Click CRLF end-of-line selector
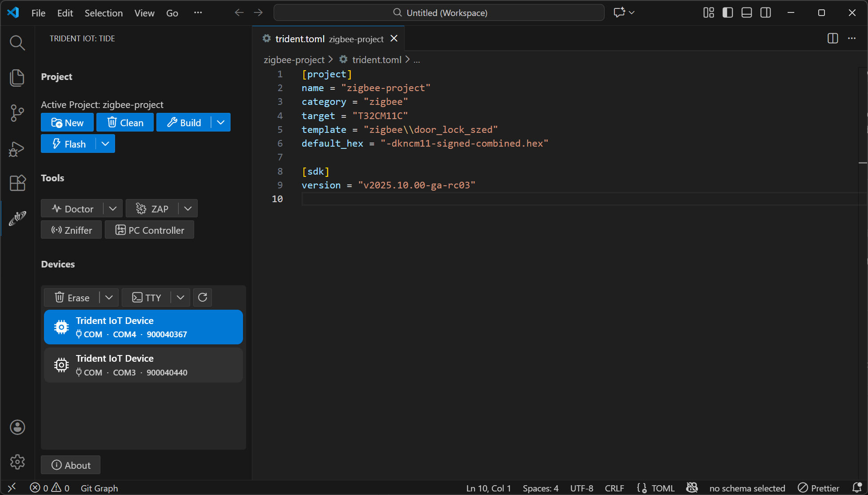The image size is (868, 495). pyautogui.click(x=614, y=488)
